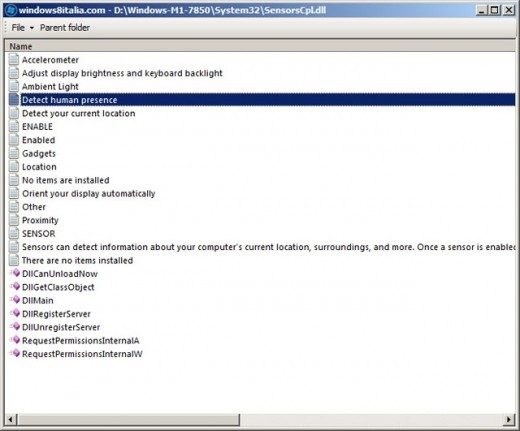Click the Proximity string resource icon

pyautogui.click(x=14, y=220)
